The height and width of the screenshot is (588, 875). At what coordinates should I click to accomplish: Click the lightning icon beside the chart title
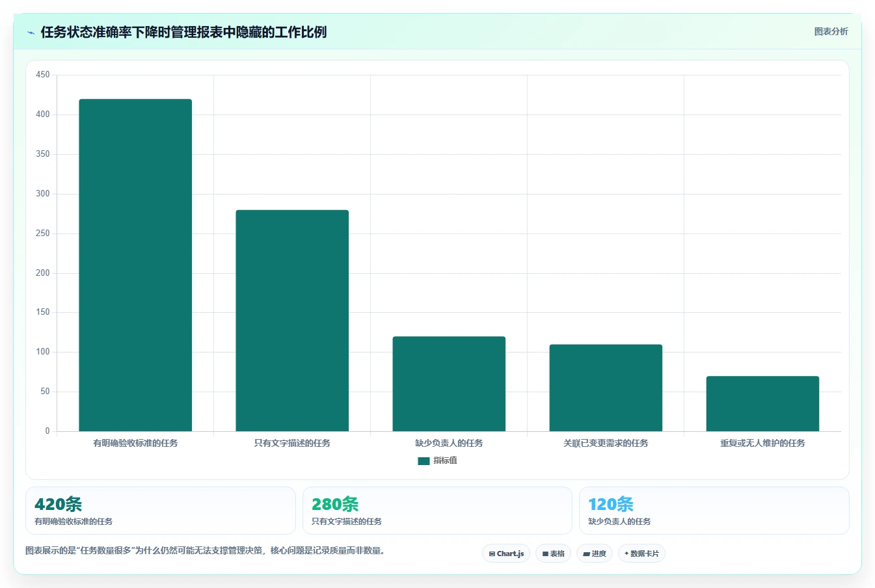31,33
